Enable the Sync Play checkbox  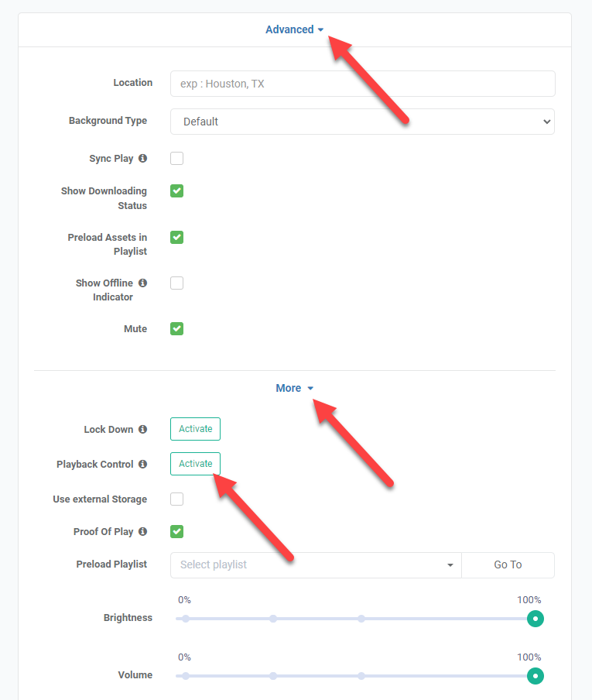tap(177, 159)
